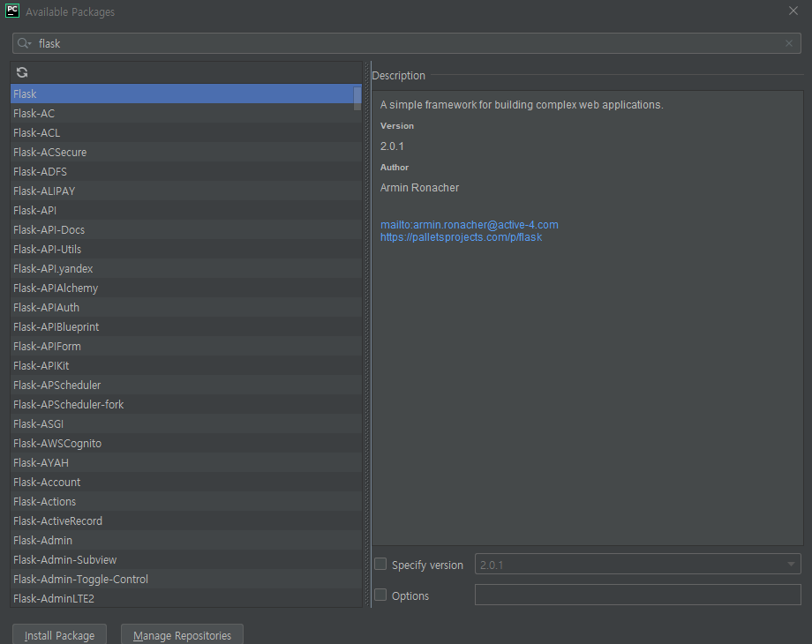The image size is (812, 644).
Task: Select Flask-APIBlueprint package
Action: pos(186,326)
